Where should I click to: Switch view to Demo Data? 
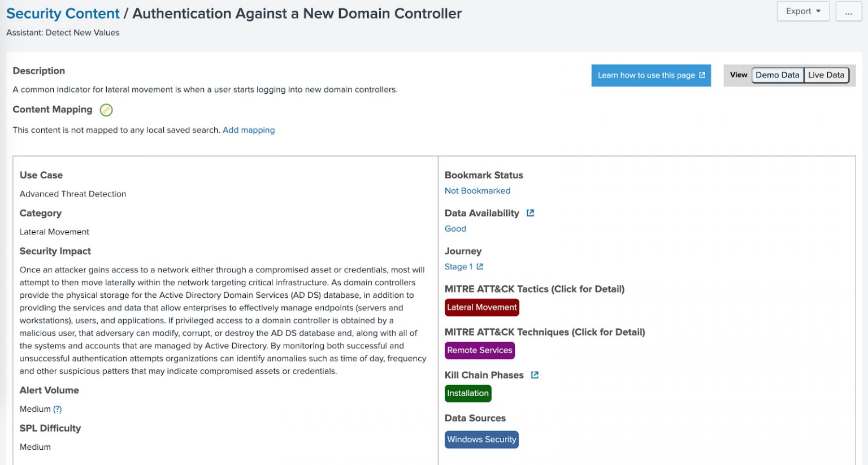point(777,75)
